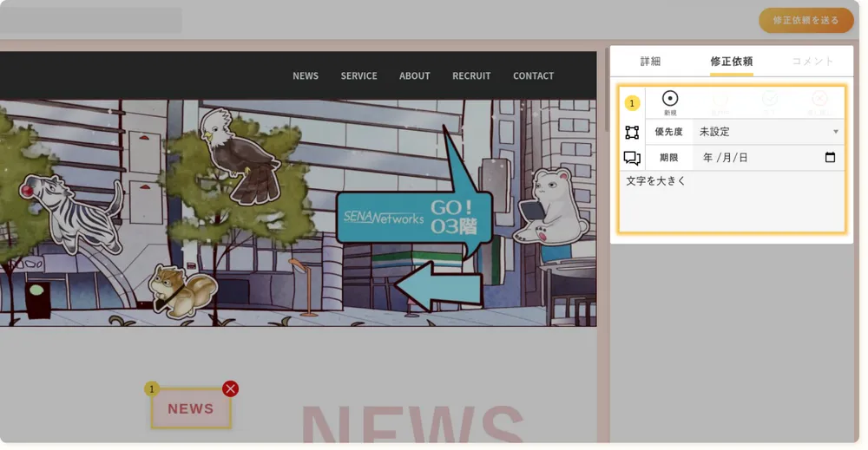
Task: Open the calendar date picker icon
Action: pyautogui.click(x=830, y=158)
